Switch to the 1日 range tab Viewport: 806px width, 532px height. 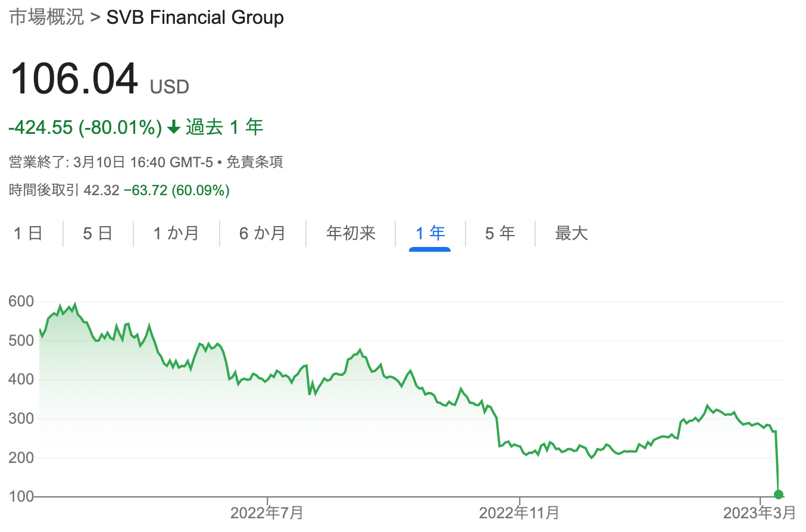28,233
